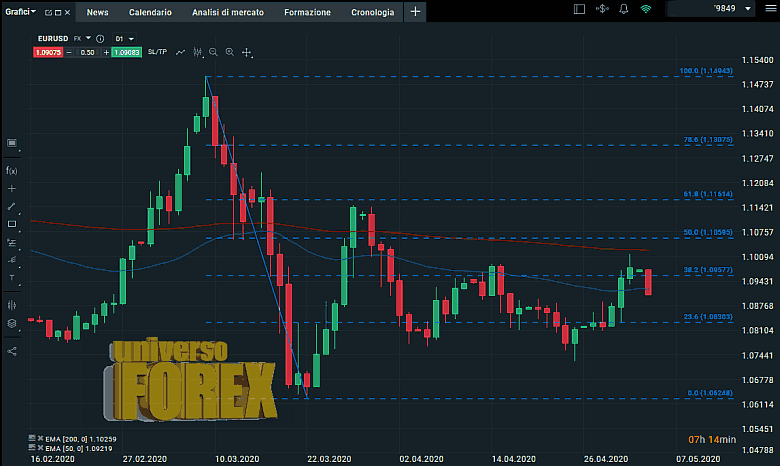Select the trend line drawing tool
The image size is (780, 466).
(12, 206)
